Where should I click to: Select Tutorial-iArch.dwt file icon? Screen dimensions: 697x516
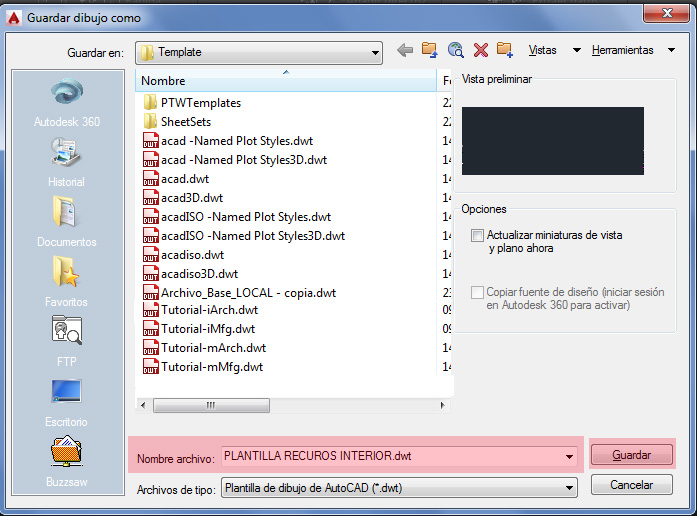click(150, 310)
